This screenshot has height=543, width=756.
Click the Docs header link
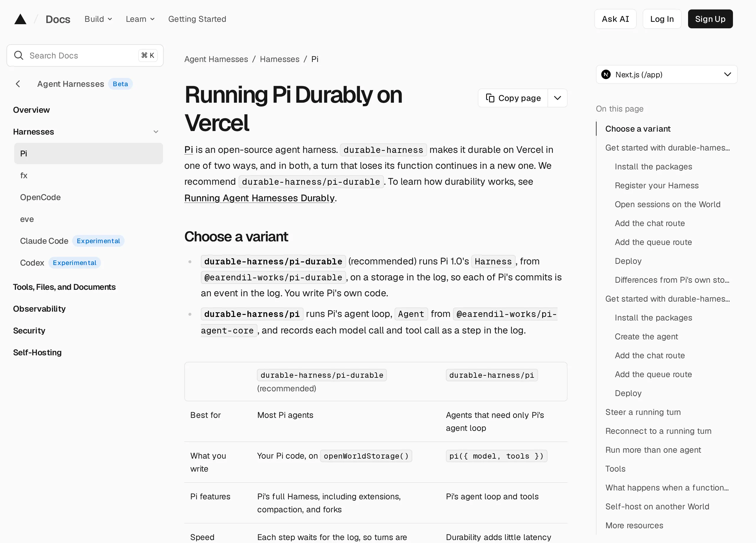tap(58, 19)
